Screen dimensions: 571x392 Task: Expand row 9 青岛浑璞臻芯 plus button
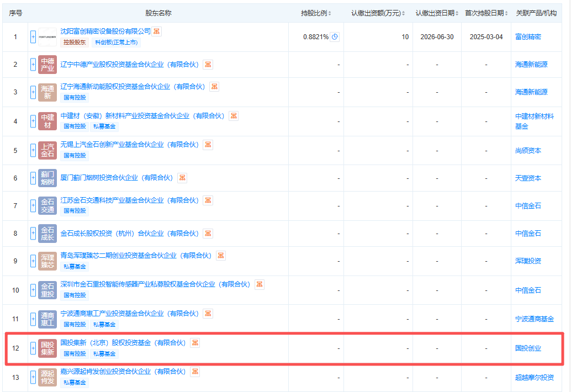pos(33,261)
